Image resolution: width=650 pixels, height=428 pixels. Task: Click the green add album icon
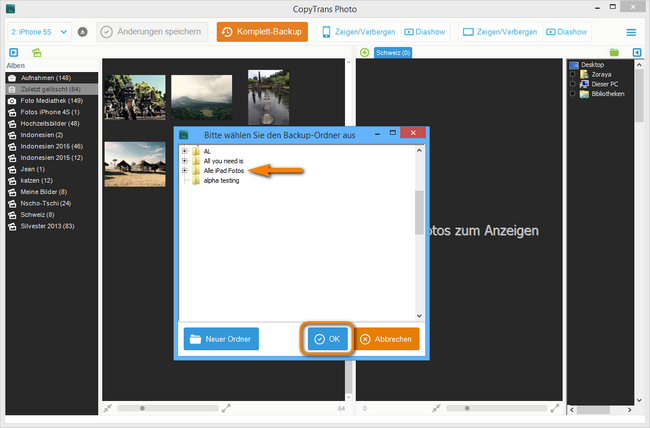(37, 52)
